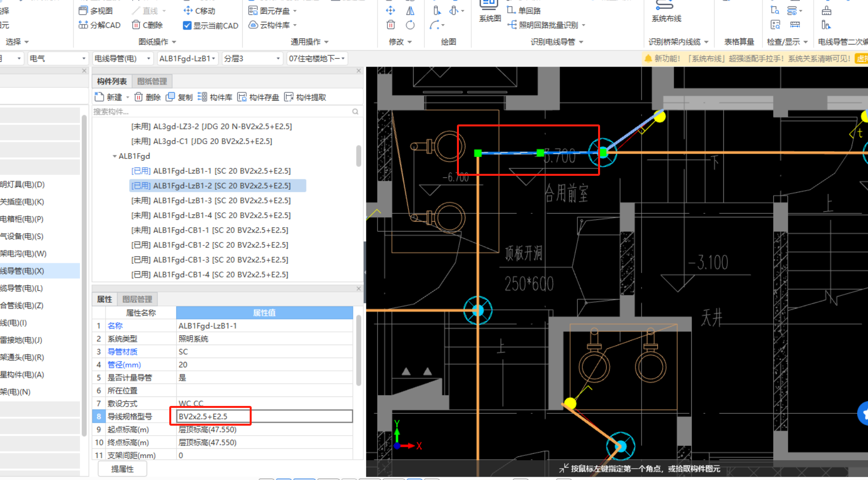Click the 导管材质 property link

122,352
